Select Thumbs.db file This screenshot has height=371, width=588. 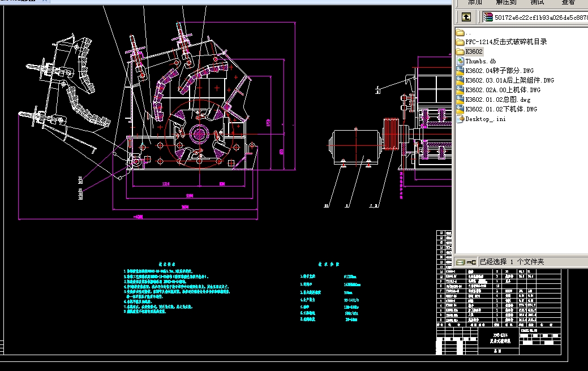point(477,61)
